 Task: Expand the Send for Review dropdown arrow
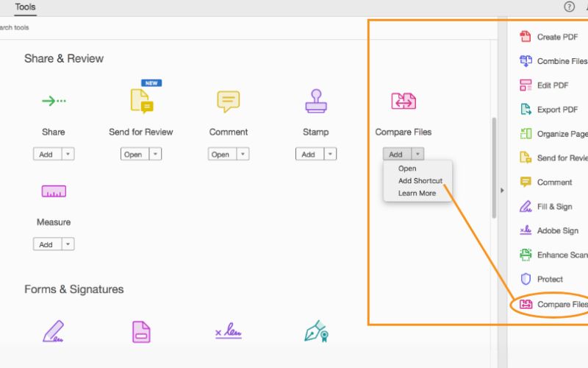[155, 154]
